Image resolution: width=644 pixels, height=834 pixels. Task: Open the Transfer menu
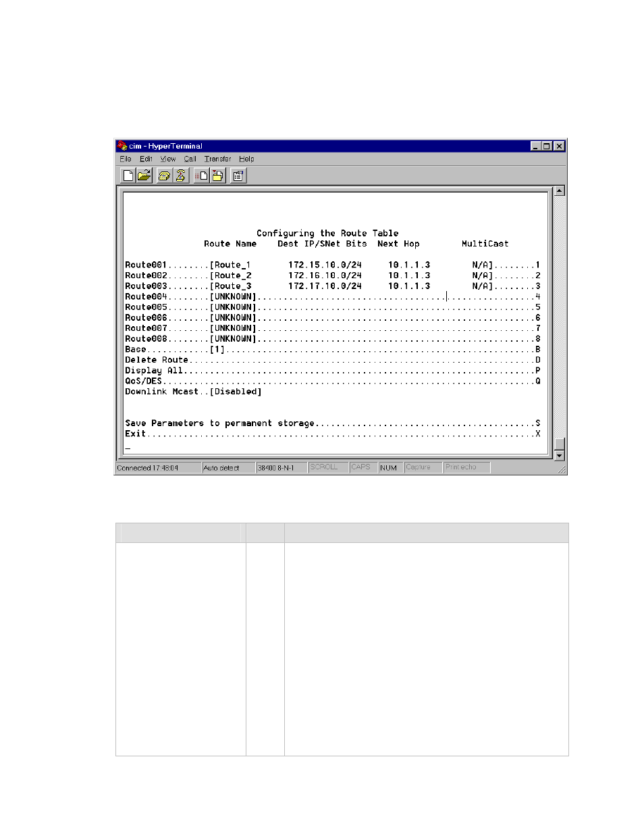click(x=217, y=159)
